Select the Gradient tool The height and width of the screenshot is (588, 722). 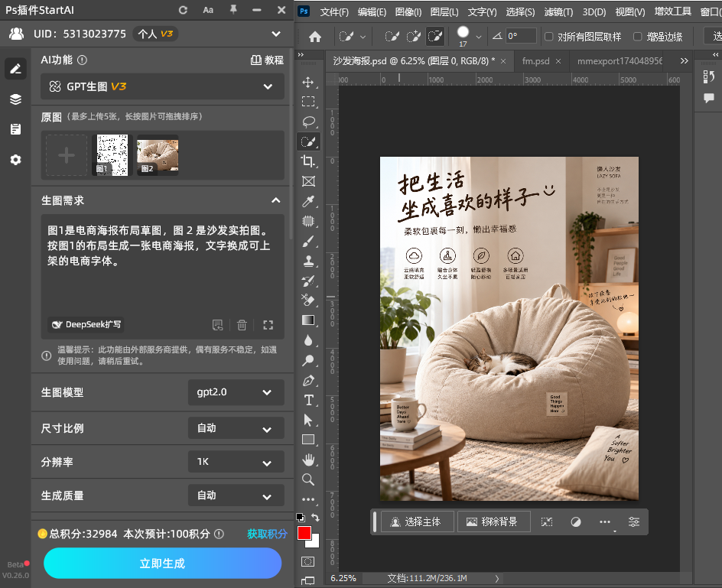click(308, 320)
